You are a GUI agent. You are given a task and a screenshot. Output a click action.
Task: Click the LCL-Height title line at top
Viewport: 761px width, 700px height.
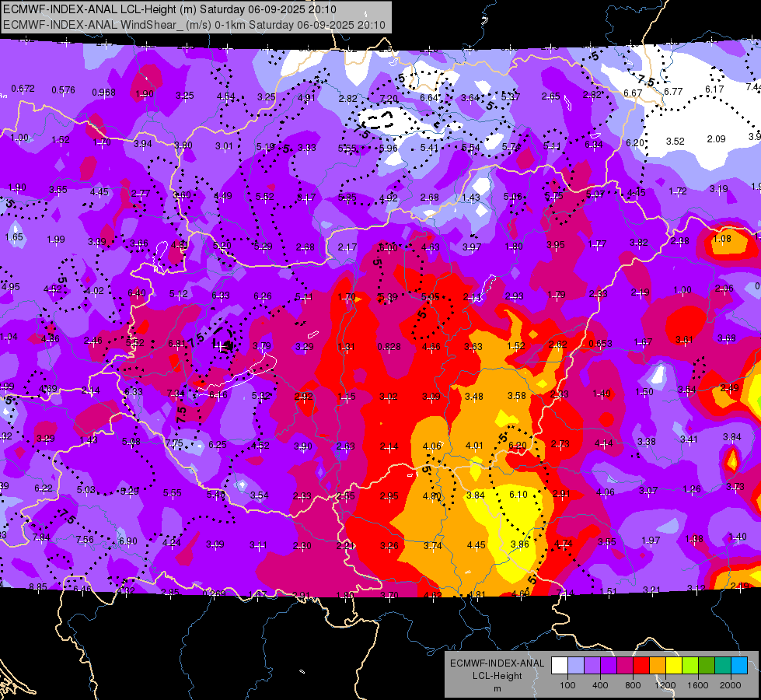(x=170, y=9)
